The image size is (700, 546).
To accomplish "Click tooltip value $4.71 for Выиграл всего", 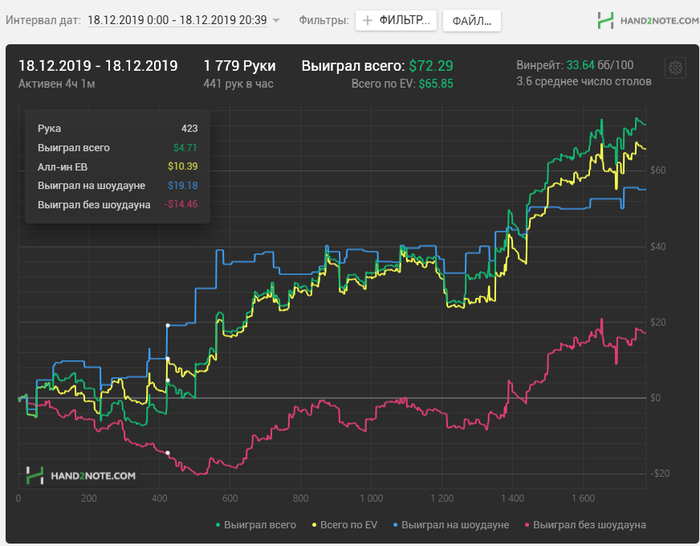I will (x=185, y=148).
